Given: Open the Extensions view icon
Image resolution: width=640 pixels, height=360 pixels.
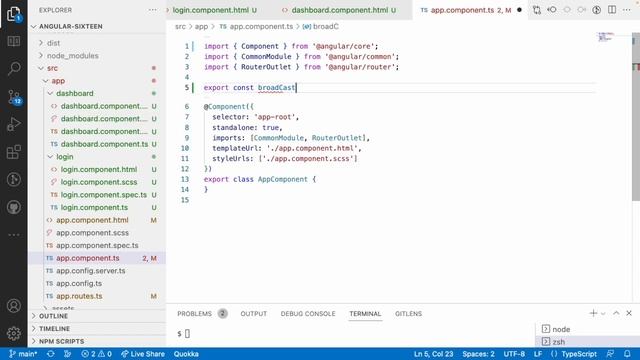Looking at the screenshot, I should coord(14,152).
